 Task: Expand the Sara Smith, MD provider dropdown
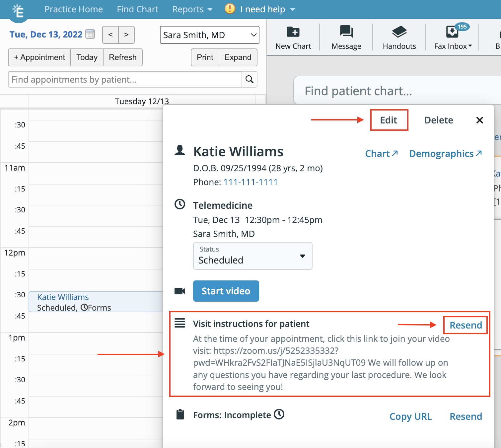point(210,35)
